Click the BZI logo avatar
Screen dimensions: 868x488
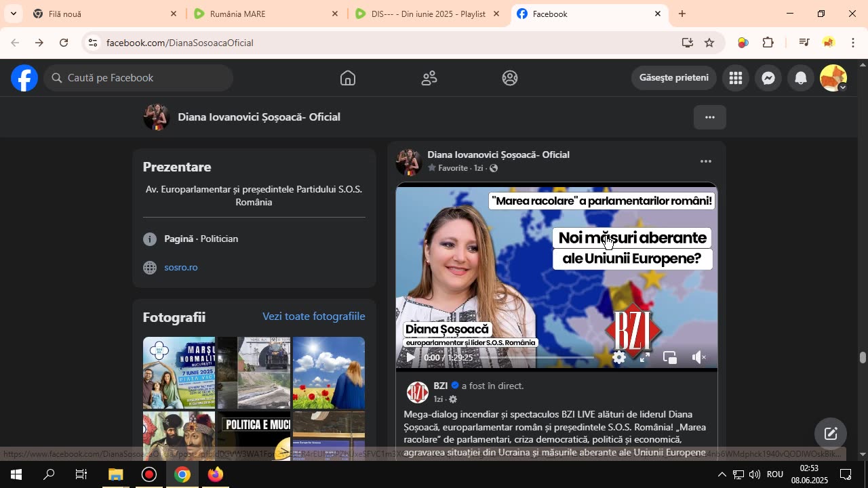[x=418, y=392]
